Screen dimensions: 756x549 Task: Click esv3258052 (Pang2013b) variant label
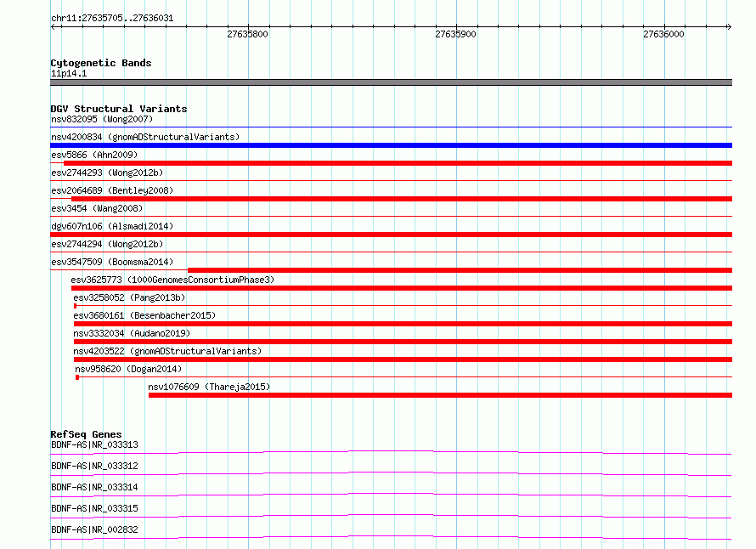129,297
